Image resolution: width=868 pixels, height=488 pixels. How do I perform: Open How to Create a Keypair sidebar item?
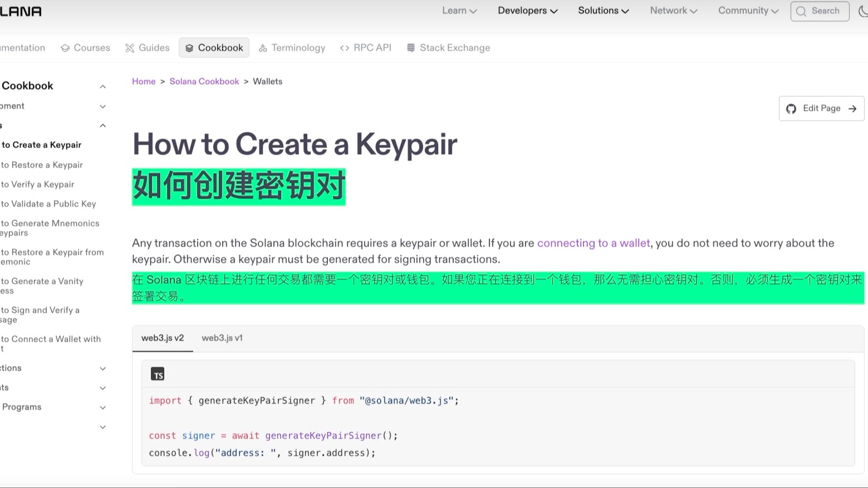[41, 145]
